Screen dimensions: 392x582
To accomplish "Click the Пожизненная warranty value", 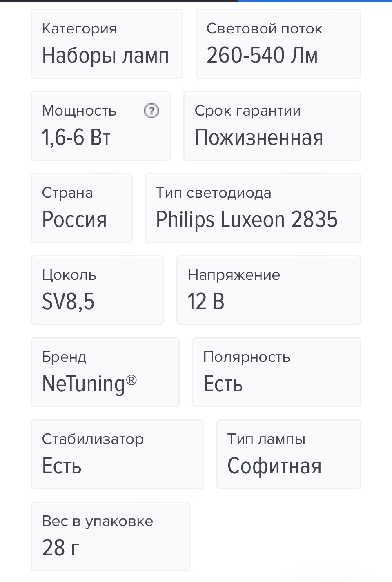I will coord(259,138).
